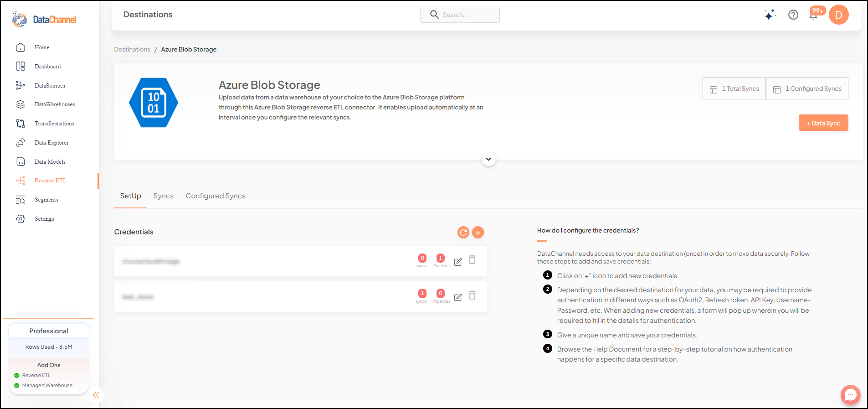The width and height of the screenshot is (868, 409).
Task: Open Home from the sidebar
Action: [42, 47]
